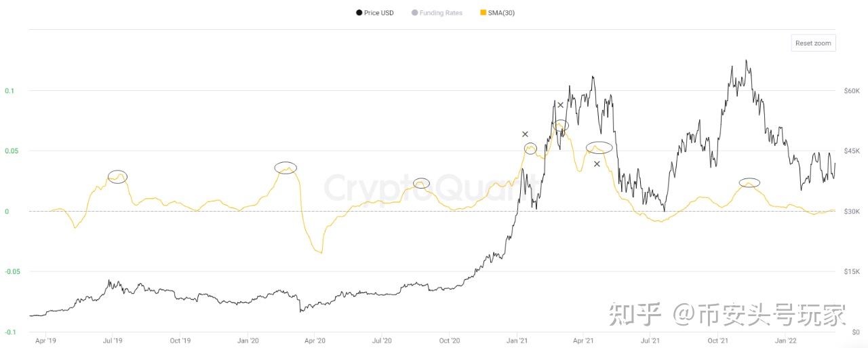Click the X marker below the Apr '21 ellipse
The image size is (868, 348).
(597, 164)
